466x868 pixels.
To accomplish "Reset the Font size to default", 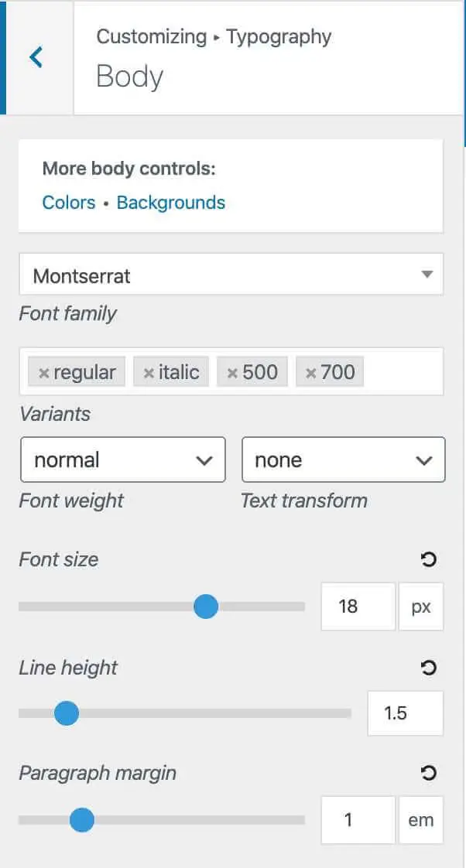I will coord(430,559).
